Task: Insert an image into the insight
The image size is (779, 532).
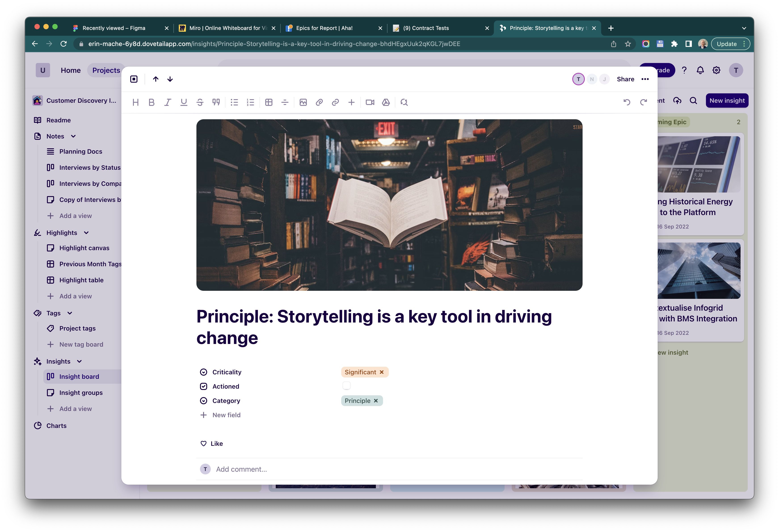Action: pos(303,103)
